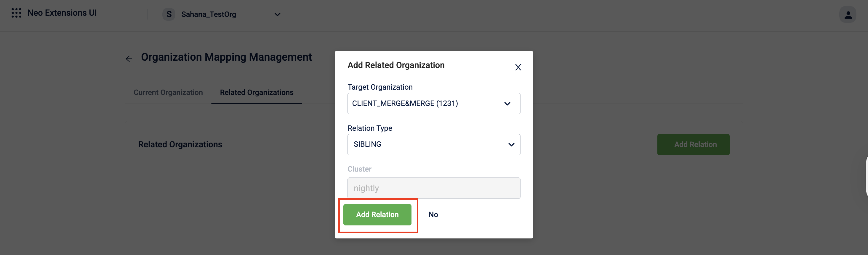The image size is (868, 255).
Task: Click the Target Organization chevron arrow
Action: (x=507, y=104)
